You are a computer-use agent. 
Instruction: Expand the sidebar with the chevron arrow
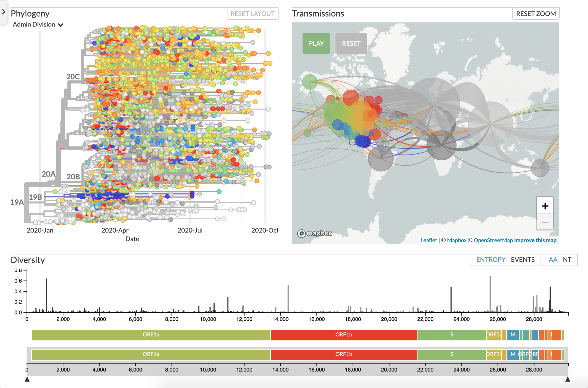tap(4, 12)
